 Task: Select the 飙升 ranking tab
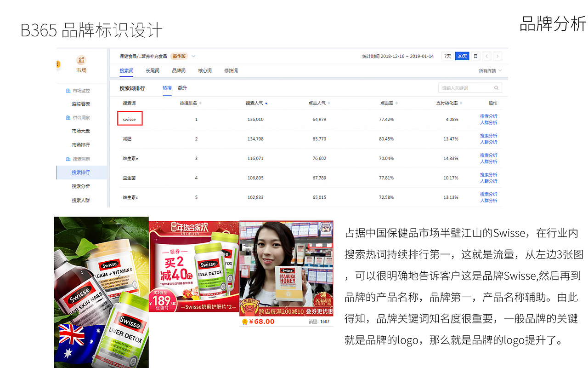pos(182,88)
